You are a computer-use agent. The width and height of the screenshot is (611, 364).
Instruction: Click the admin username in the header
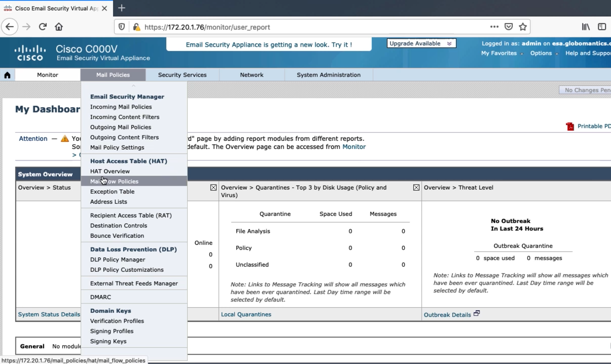pyautogui.click(x=531, y=43)
